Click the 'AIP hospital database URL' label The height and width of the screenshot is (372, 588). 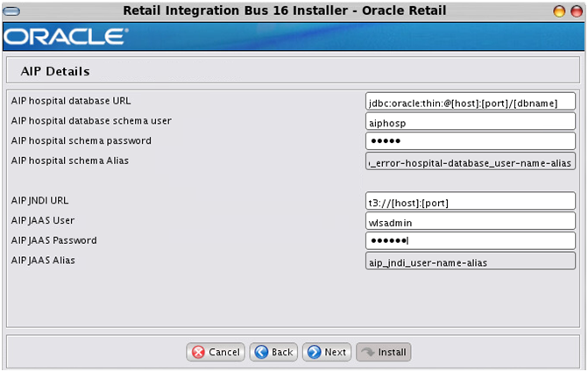[71, 101]
